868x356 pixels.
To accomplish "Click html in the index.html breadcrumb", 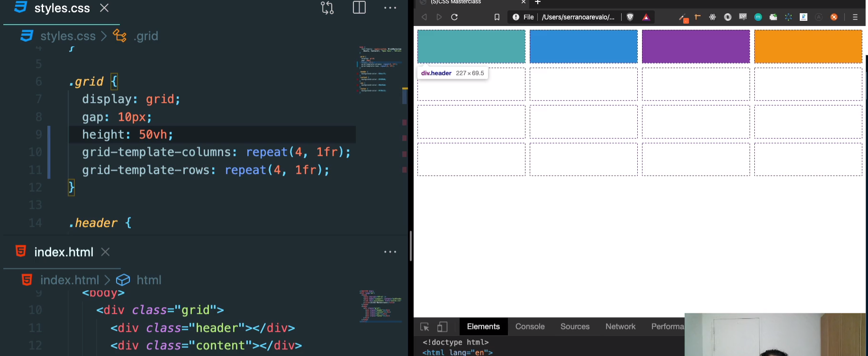I will tap(149, 280).
